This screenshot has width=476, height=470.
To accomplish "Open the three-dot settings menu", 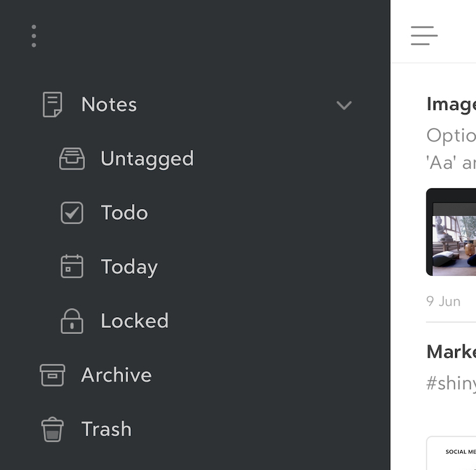I will click(x=34, y=36).
